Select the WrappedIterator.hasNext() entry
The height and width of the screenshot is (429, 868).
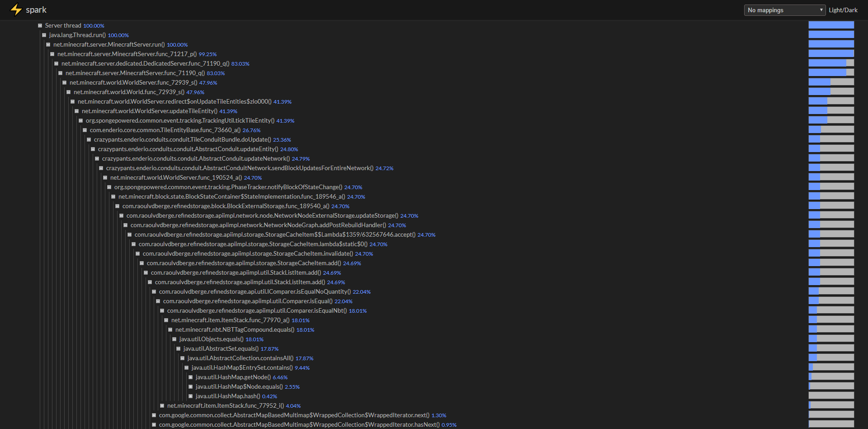(x=299, y=424)
